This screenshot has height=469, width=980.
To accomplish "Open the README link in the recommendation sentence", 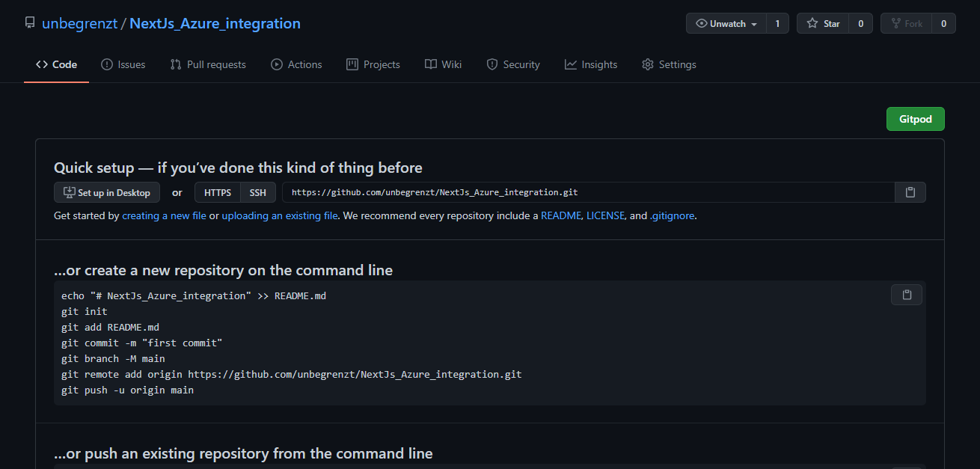I will point(560,215).
